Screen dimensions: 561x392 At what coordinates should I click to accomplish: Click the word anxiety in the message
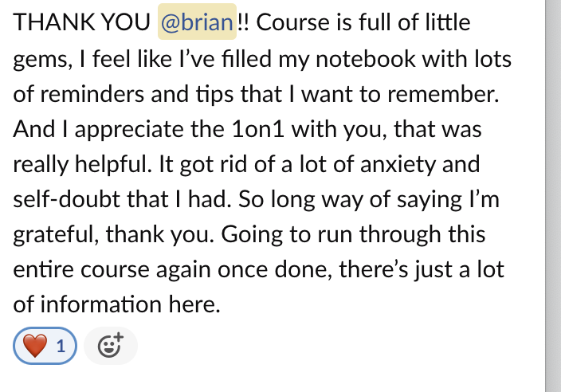pos(398,164)
